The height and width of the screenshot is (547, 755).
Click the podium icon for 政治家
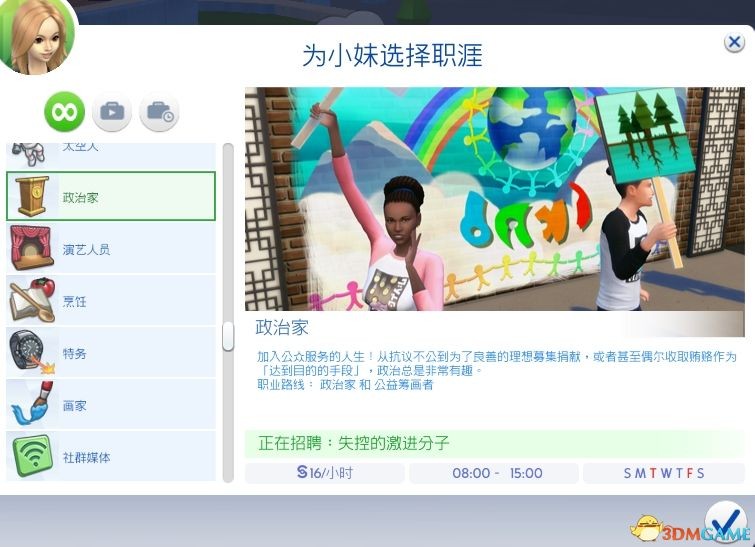coord(31,197)
